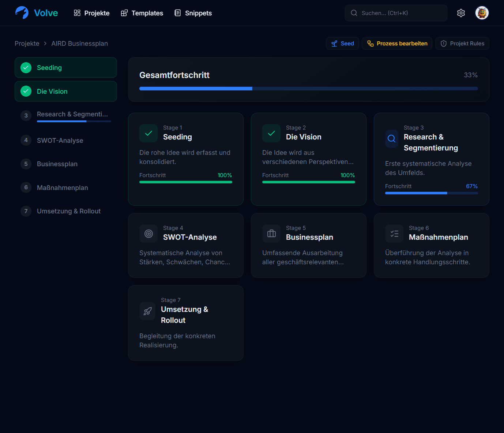The width and height of the screenshot is (504, 433).
Task: Click the rocket icon on Umsetzung & Rollout card
Action: point(147,311)
